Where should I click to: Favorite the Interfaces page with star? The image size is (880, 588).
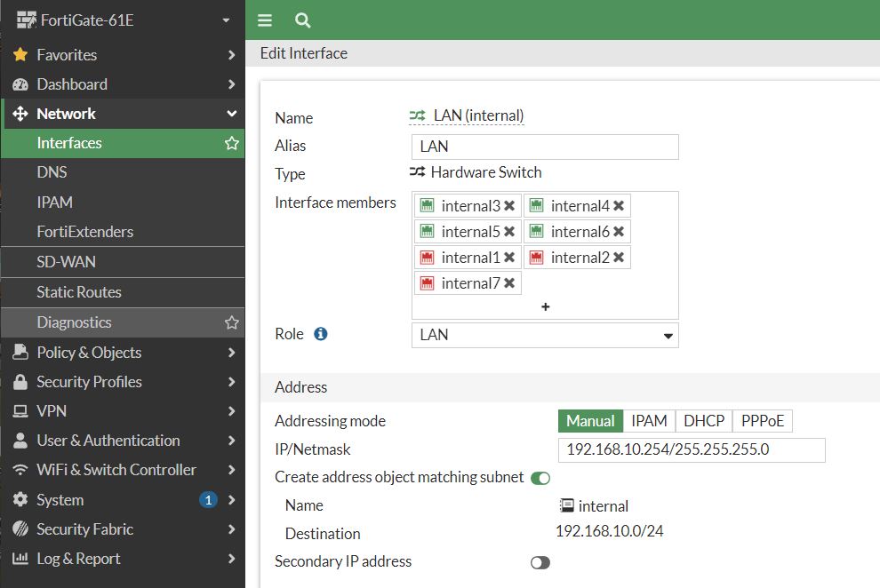coord(232,143)
